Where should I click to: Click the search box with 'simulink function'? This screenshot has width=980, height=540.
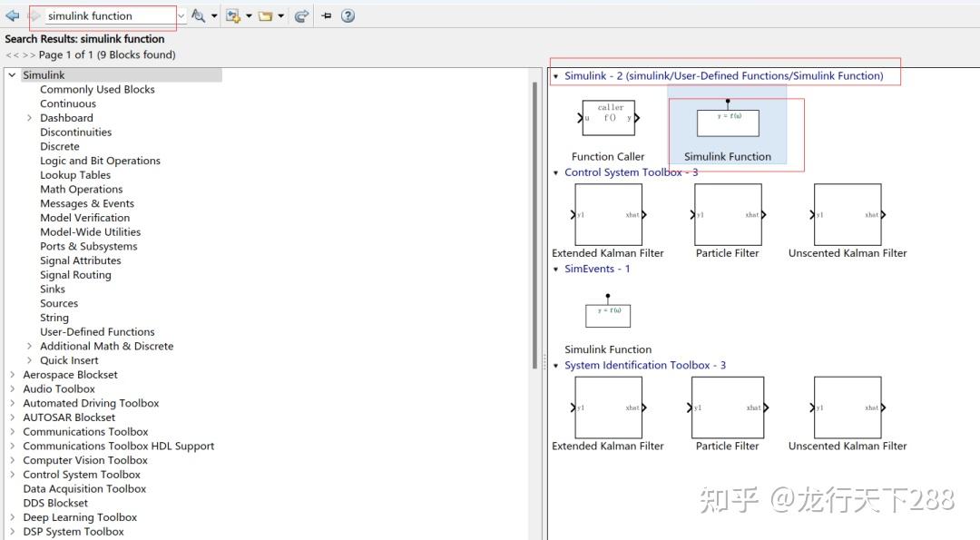[110, 16]
